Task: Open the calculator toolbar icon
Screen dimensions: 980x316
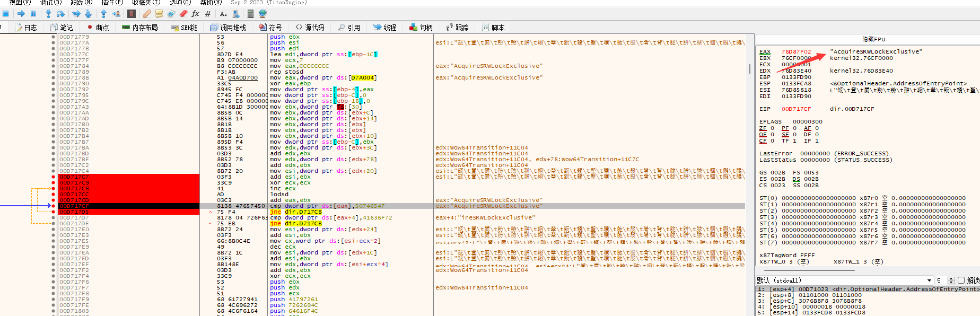Action: click(250, 14)
